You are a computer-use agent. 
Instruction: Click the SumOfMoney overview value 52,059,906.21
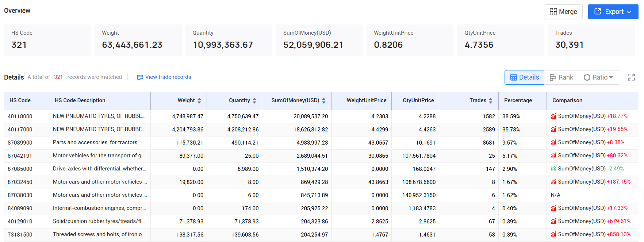(313, 45)
